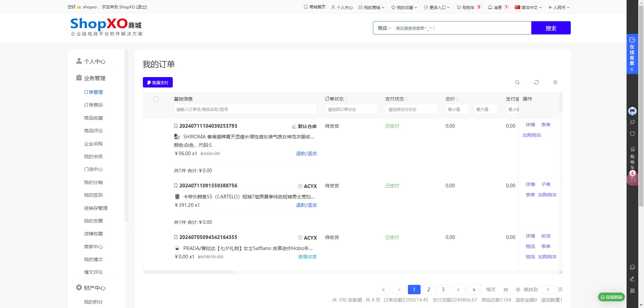Sort by 支付状态 column arrows
This screenshot has width=644, height=308.
click(407, 99)
